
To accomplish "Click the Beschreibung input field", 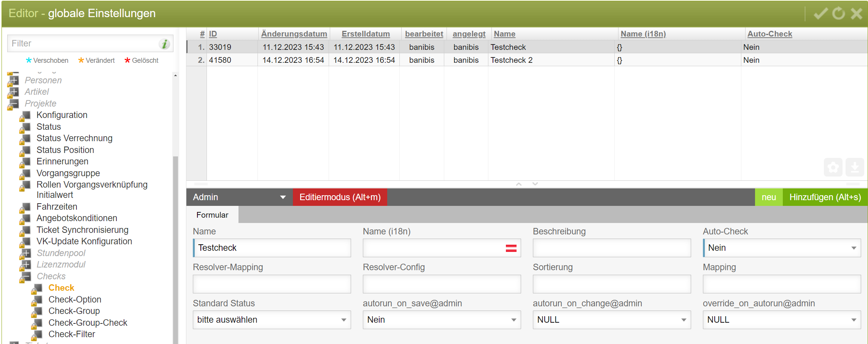I will pyautogui.click(x=612, y=248).
